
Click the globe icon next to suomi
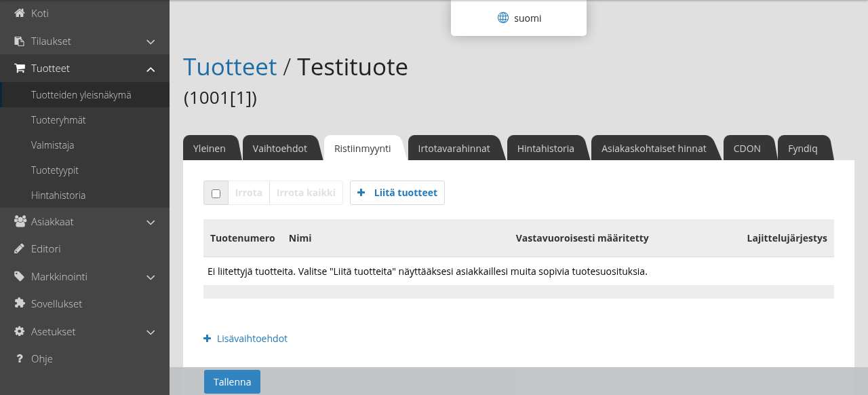[503, 18]
